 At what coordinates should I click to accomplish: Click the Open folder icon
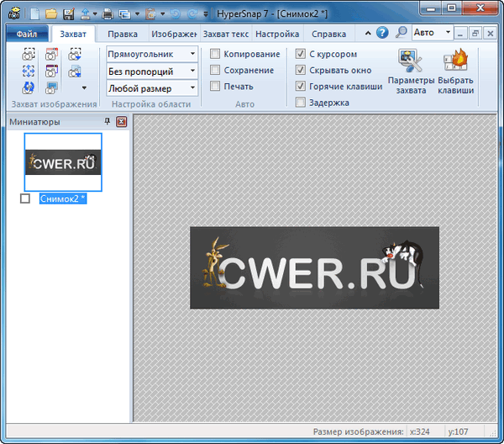(x=51, y=13)
